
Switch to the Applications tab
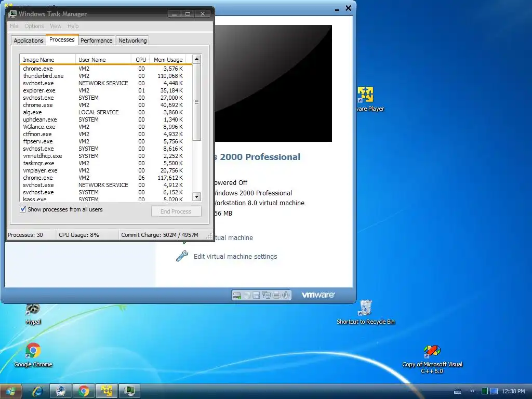(x=29, y=41)
